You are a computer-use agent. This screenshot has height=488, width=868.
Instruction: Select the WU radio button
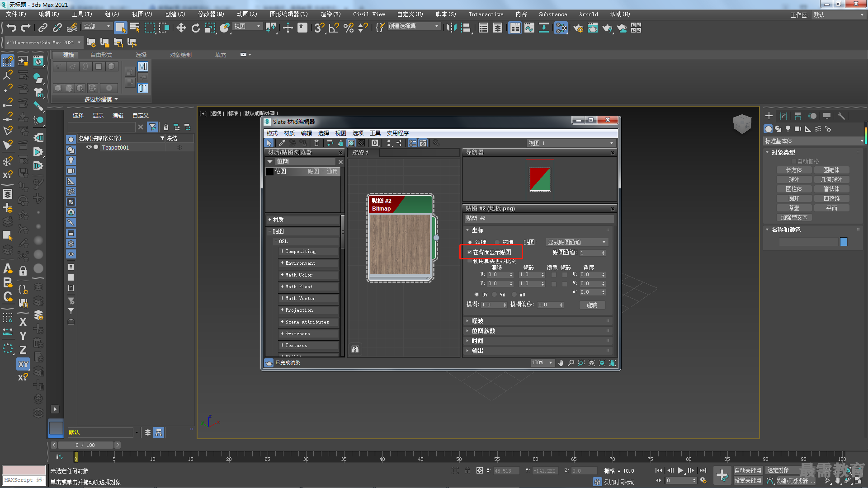coord(514,295)
